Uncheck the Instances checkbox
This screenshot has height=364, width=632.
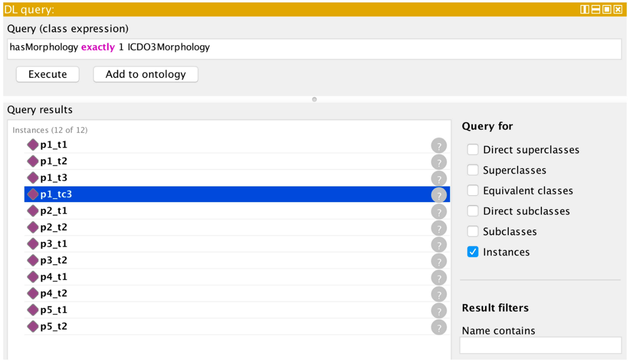[472, 252]
